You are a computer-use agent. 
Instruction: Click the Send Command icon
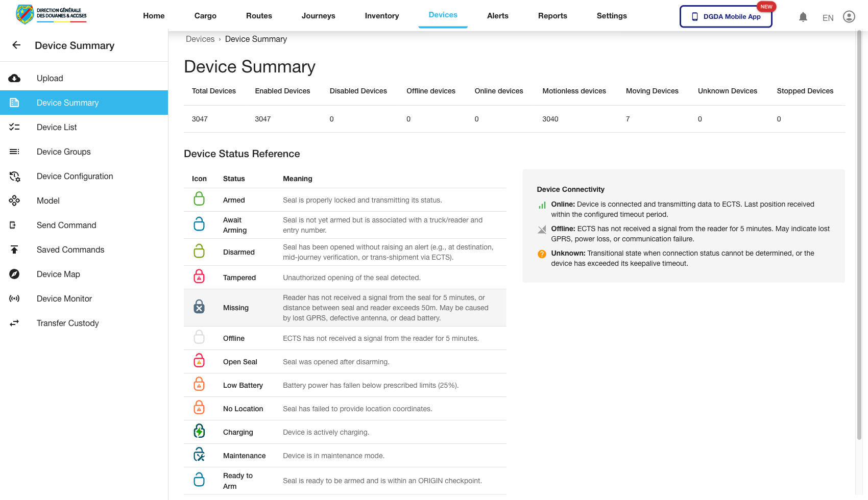tap(14, 225)
